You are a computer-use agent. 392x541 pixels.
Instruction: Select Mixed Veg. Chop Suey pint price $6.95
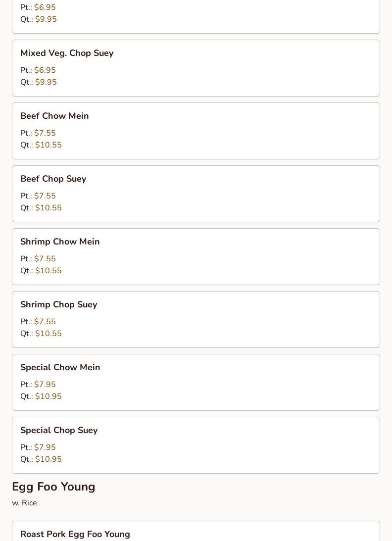tap(45, 70)
